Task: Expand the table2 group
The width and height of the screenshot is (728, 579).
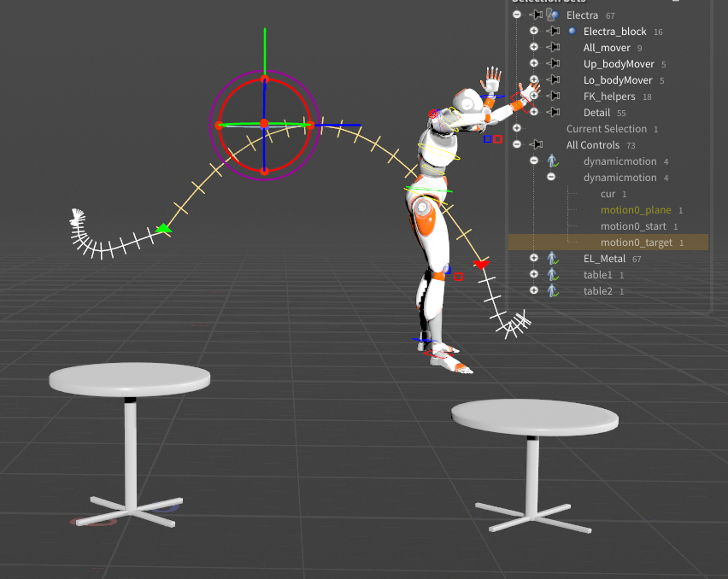Action: click(x=534, y=291)
